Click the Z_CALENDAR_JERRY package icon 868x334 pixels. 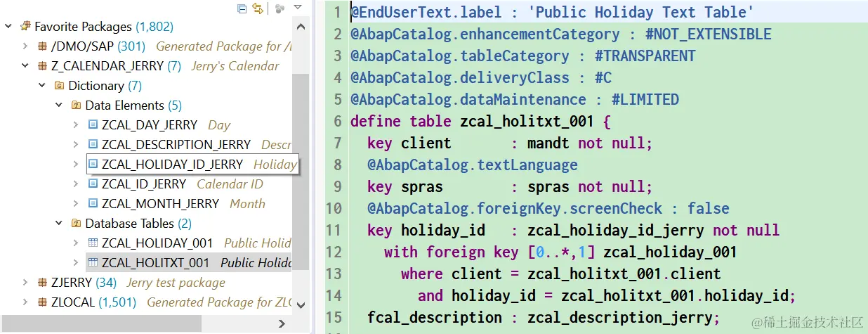coord(43,66)
